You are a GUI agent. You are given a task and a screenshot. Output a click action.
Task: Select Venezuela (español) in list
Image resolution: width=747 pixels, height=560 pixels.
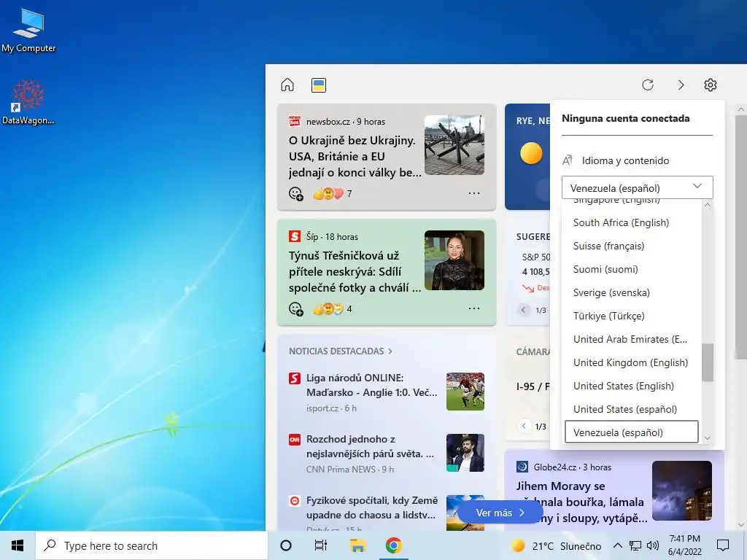(632, 432)
